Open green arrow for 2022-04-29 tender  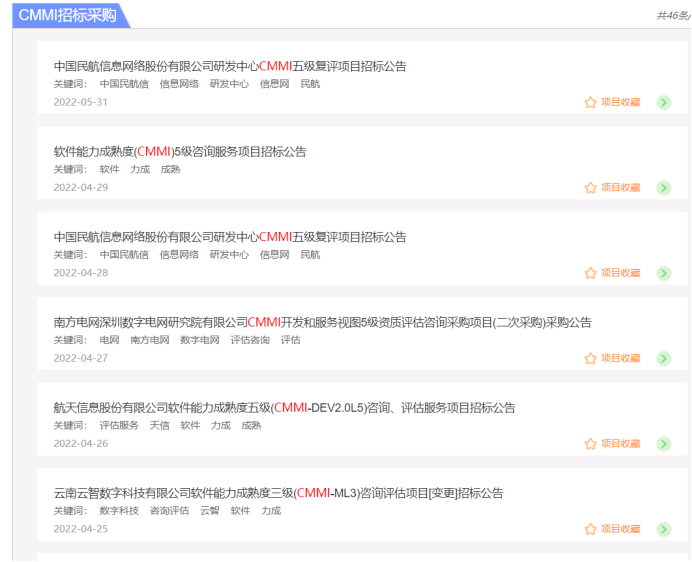[664, 188]
